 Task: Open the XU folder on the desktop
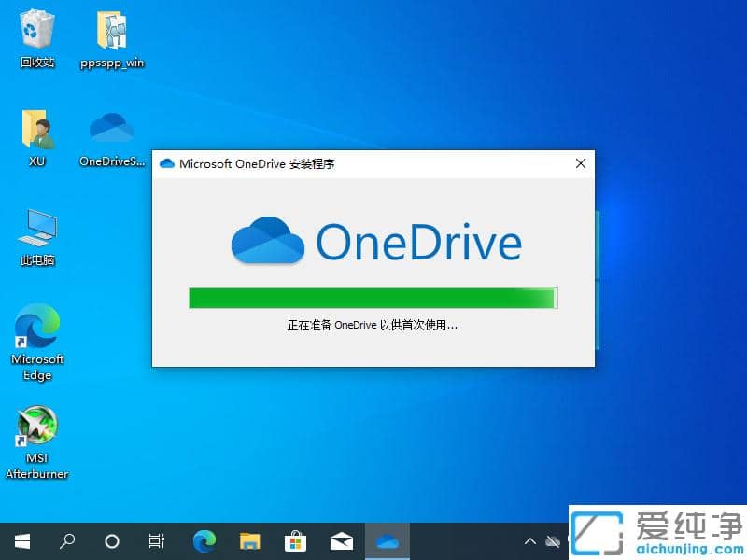click(x=37, y=131)
